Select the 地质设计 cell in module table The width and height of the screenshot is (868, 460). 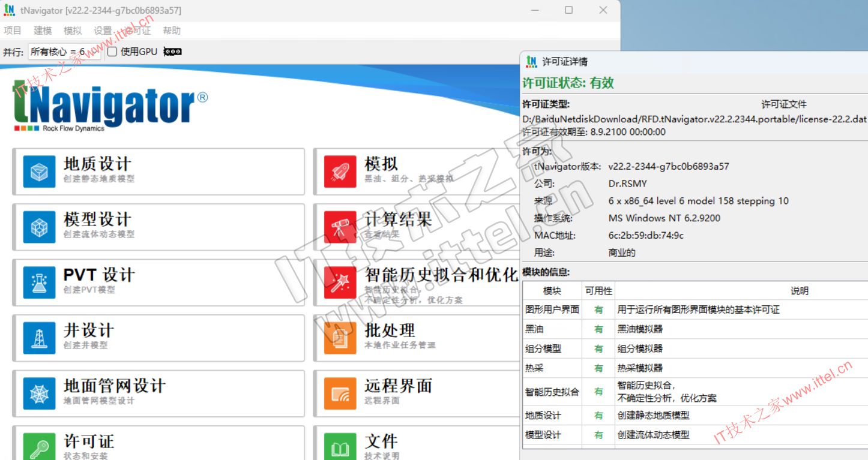pos(552,415)
